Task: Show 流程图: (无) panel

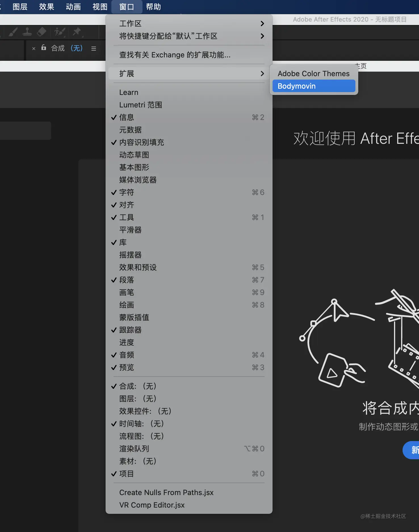Action: pos(189,436)
